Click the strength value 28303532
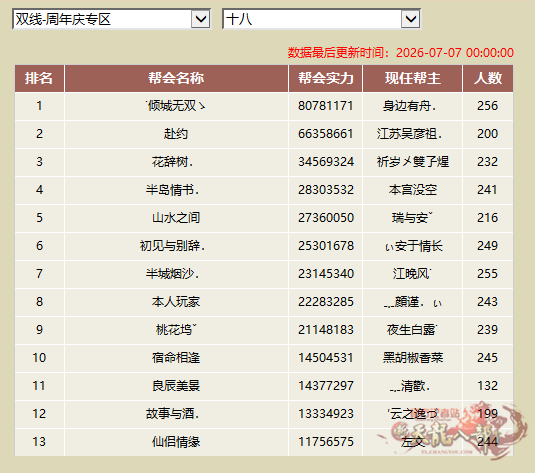The image size is (535, 473). tap(326, 190)
